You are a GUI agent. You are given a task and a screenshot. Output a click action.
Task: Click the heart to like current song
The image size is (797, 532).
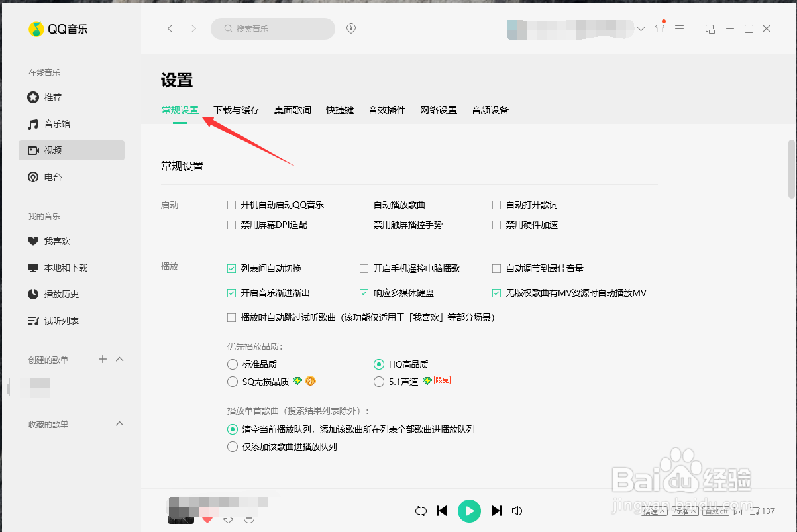click(207, 519)
